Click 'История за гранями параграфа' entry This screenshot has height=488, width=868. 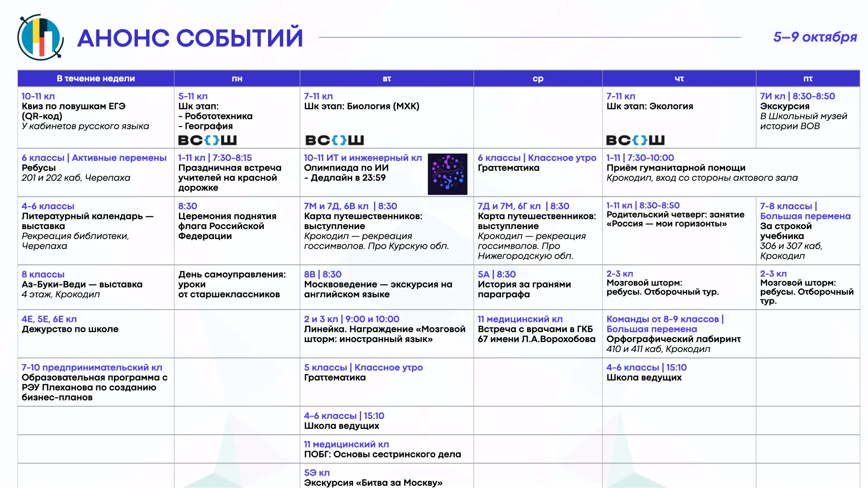point(524,289)
